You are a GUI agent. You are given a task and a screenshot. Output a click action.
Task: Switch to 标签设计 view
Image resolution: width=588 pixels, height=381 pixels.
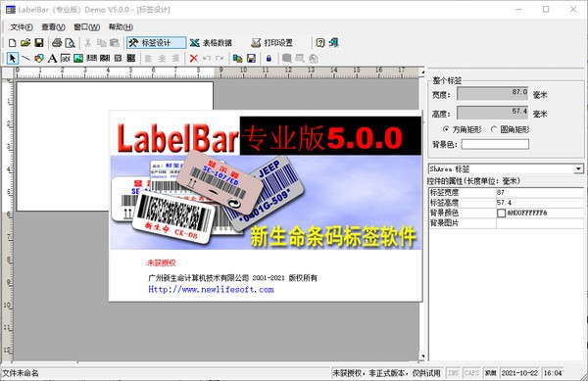[156, 43]
